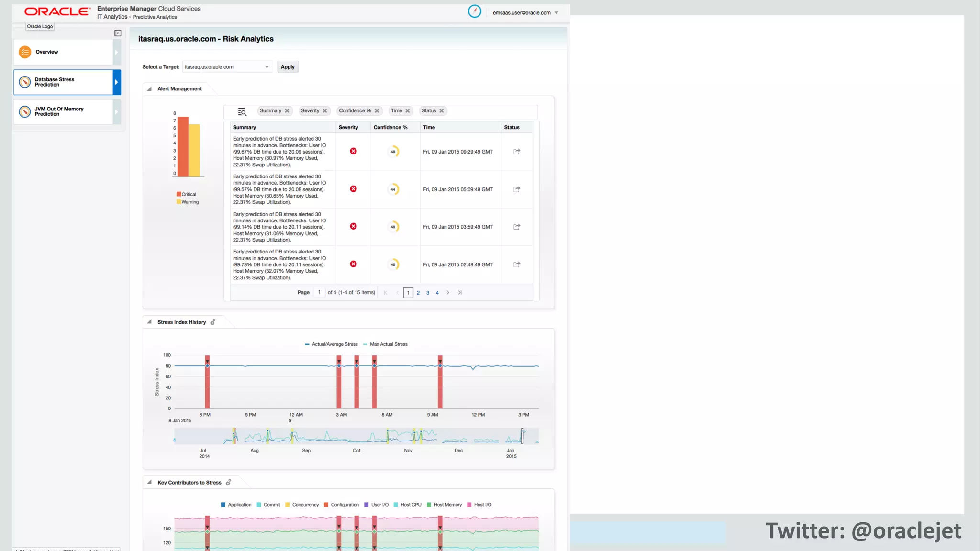Image resolution: width=980 pixels, height=551 pixels.
Task: Open status share icon for 05:09:49 alert
Action: point(517,189)
